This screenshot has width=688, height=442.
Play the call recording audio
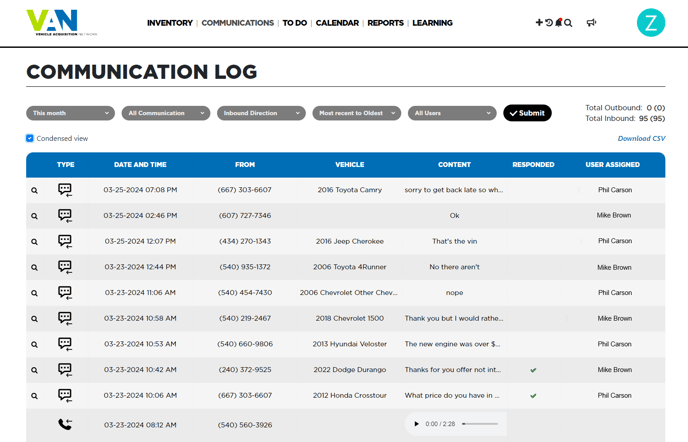[417, 424]
